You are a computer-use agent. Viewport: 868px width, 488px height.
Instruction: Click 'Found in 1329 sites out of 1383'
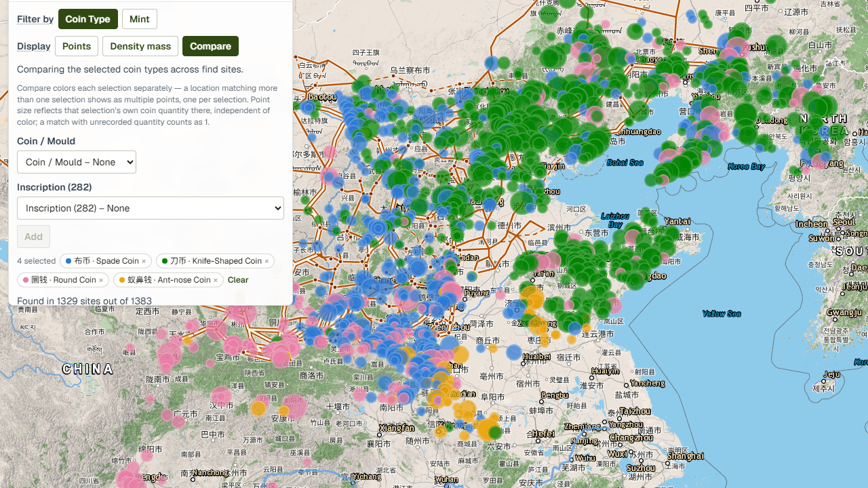pyautogui.click(x=84, y=300)
